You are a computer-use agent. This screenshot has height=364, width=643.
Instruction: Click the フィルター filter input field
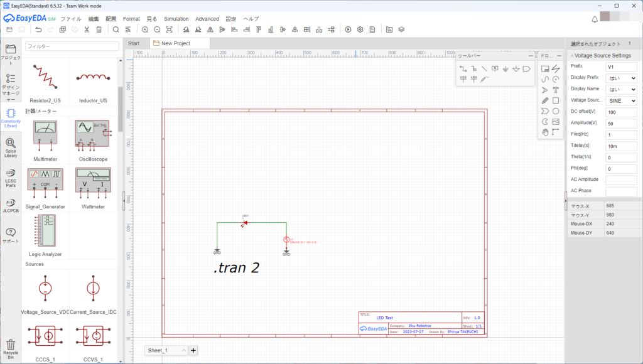click(72, 46)
